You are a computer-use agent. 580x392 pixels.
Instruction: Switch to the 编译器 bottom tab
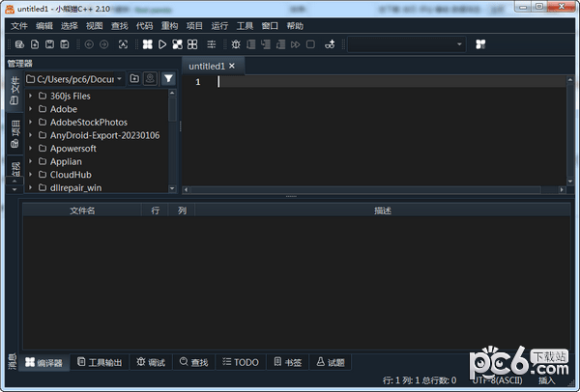(x=44, y=362)
